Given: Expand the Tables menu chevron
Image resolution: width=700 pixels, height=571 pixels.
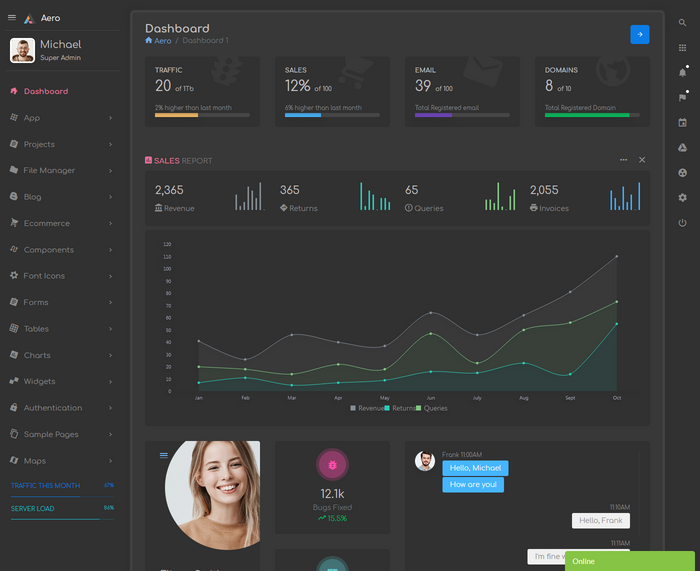Looking at the screenshot, I should (110, 329).
